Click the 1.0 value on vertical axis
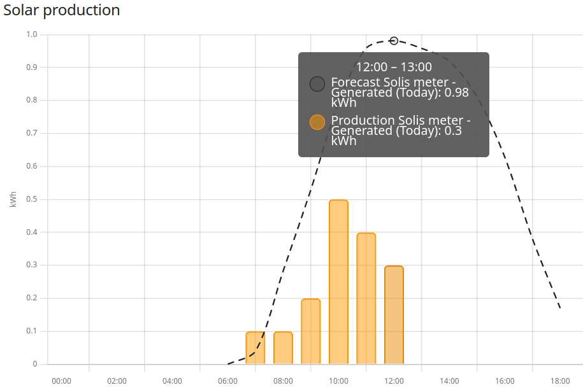The height and width of the screenshot is (392, 583). (32, 34)
